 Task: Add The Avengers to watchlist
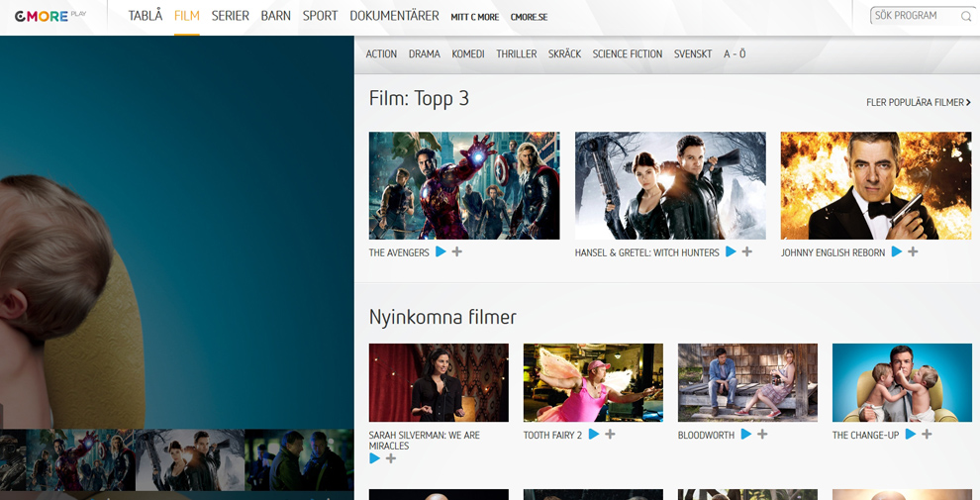(457, 252)
